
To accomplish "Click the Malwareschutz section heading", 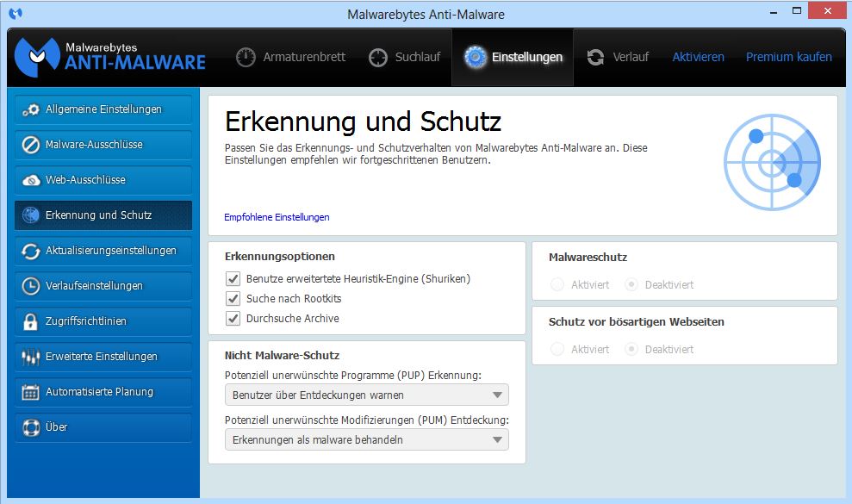I will point(588,257).
